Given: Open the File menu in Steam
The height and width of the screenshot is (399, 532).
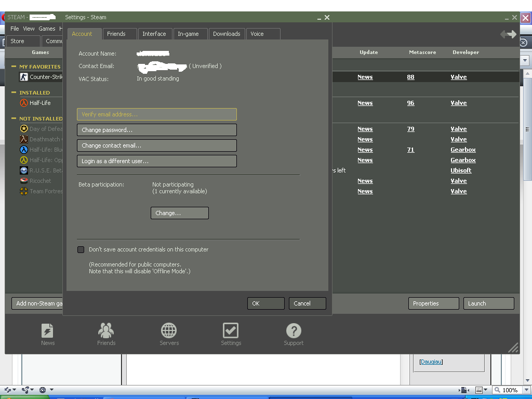Looking at the screenshot, I should (15, 29).
